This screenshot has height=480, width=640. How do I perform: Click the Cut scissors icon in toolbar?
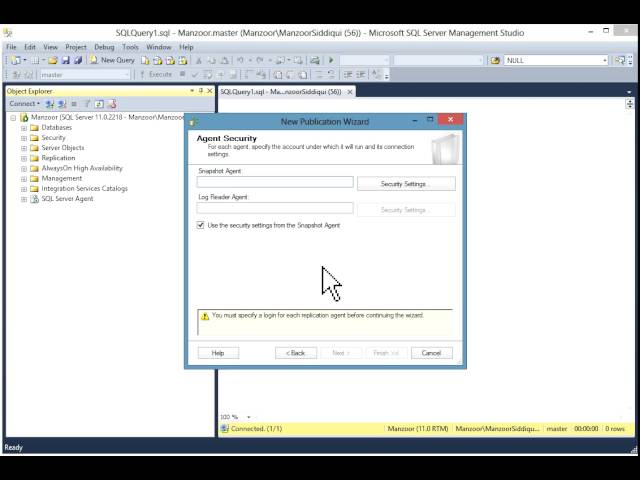(199, 60)
